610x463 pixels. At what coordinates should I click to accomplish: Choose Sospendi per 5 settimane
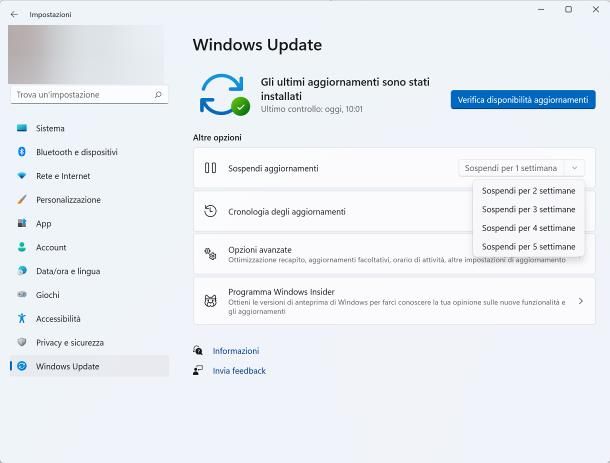528,247
